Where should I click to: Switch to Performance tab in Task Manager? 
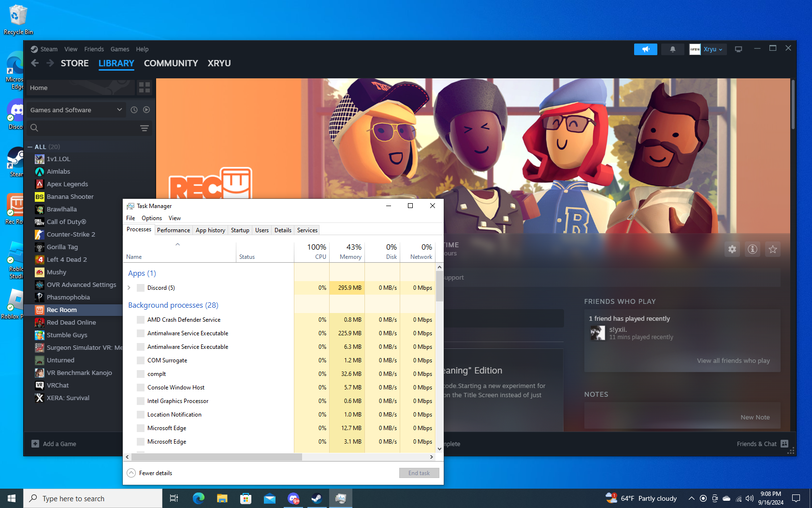click(x=174, y=230)
